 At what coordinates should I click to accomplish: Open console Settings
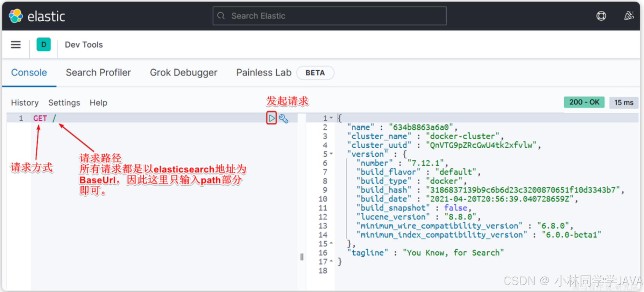tap(64, 103)
